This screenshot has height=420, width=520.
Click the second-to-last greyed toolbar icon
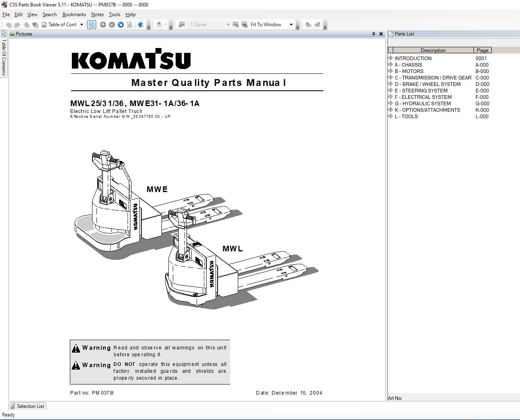click(308, 25)
